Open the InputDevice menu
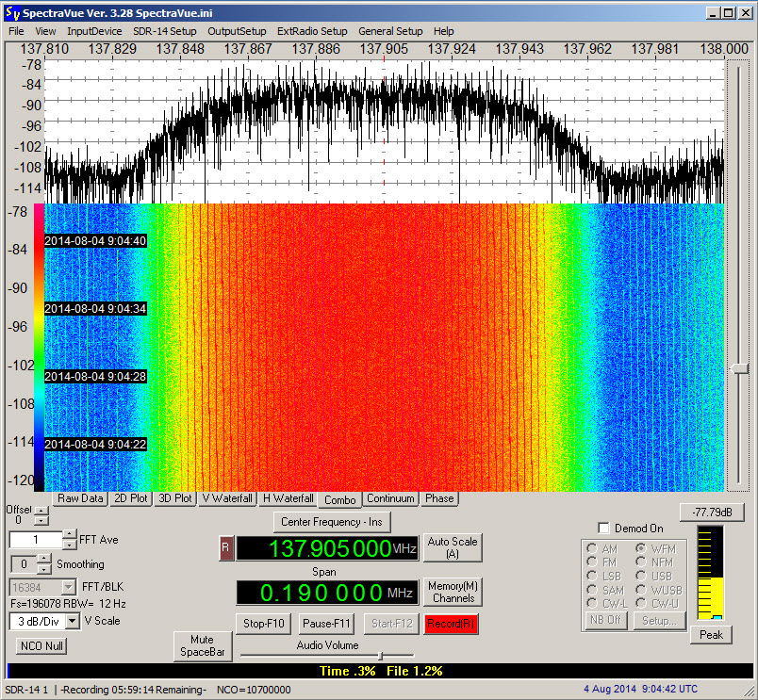Viewport: 758px width, 700px height. 94,31
